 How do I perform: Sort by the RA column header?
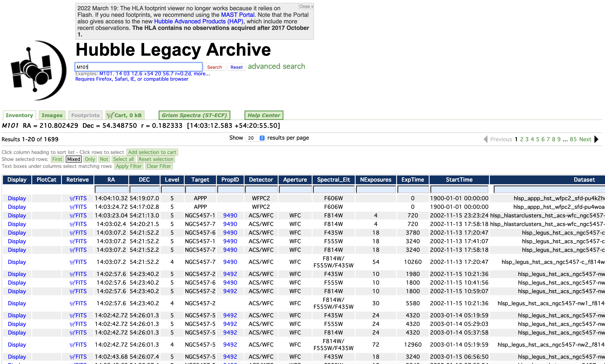tap(111, 180)
